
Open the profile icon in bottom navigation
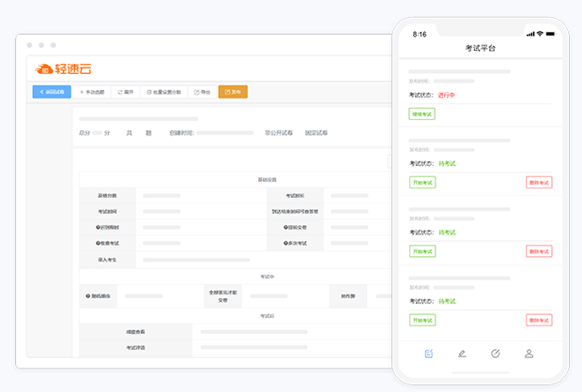click(529, 354)
